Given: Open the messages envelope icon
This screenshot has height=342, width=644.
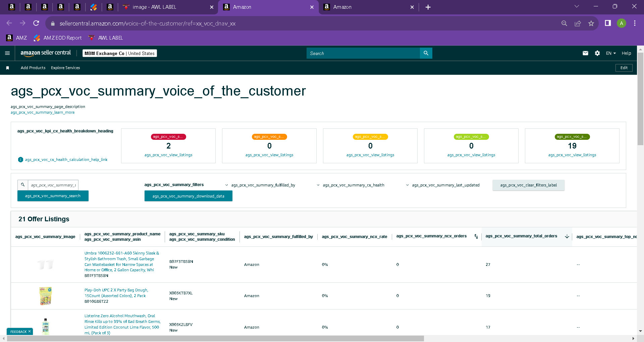Looking at the screenshot, I should [x=585, y=53].
